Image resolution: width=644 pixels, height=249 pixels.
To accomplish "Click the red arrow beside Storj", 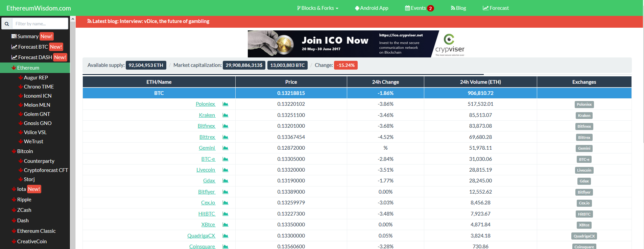I will [x=21, y=179].
